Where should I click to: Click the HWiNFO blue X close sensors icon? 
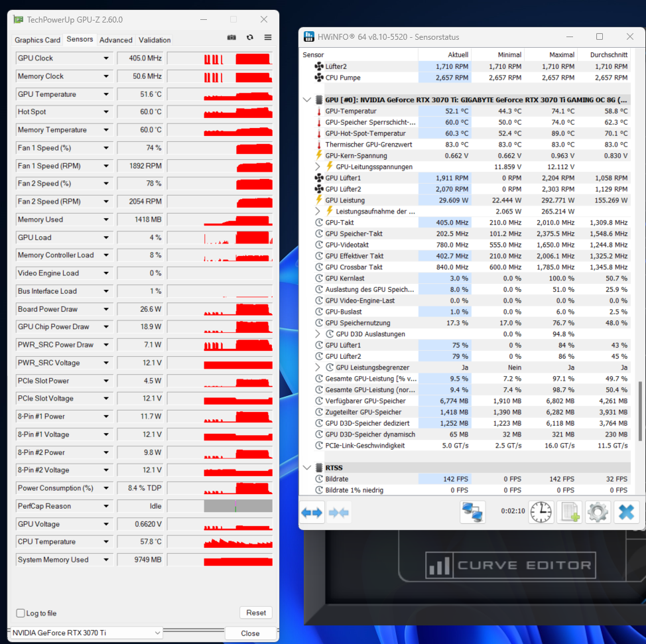[626, 512]
